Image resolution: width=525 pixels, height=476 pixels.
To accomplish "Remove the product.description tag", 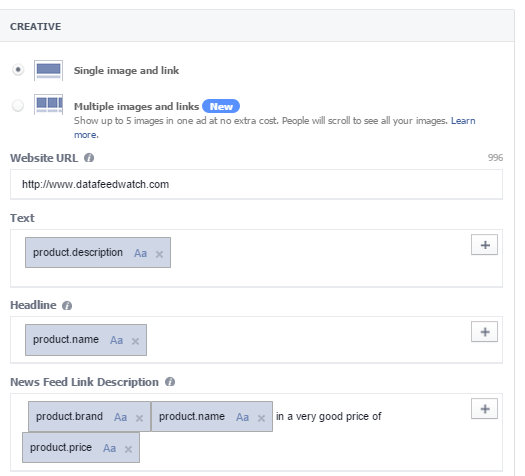I will [159, 254].
